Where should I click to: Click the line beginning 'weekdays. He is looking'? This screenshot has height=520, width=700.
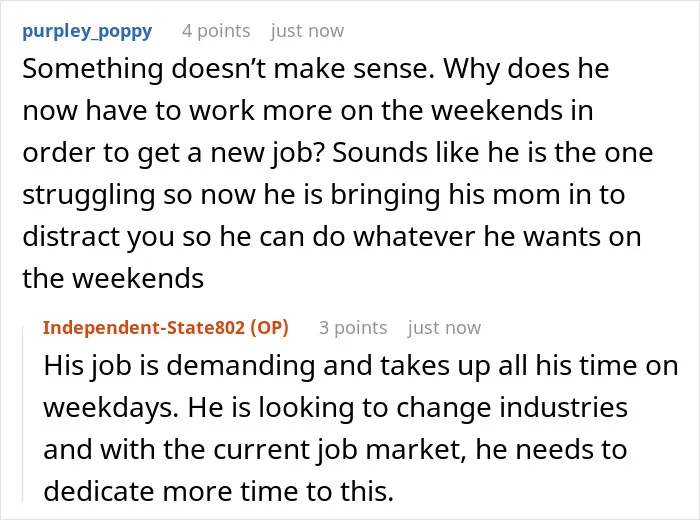coord(336,407)
